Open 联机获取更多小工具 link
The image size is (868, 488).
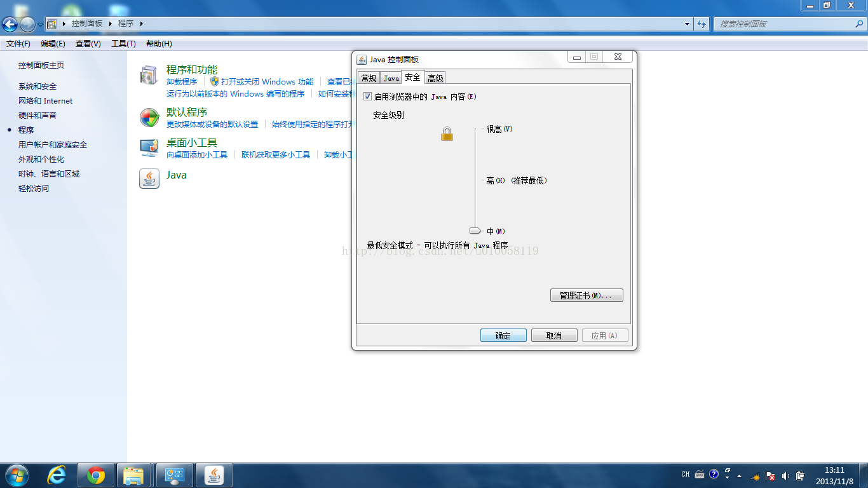pyautogui.click(x=276, y=154)
